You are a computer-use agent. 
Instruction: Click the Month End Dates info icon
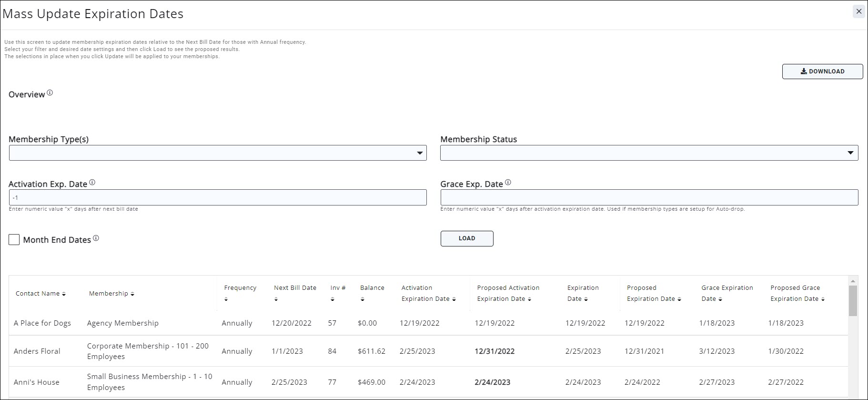[96, 238]
